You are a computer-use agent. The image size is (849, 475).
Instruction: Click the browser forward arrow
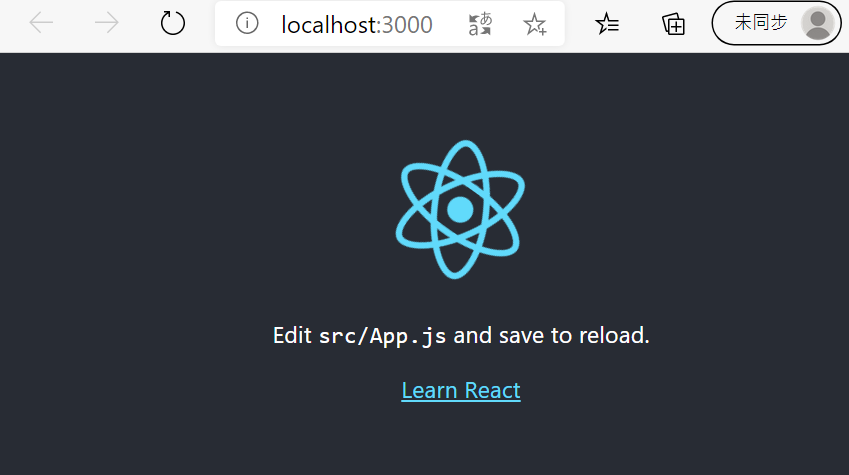coord(107,23)
